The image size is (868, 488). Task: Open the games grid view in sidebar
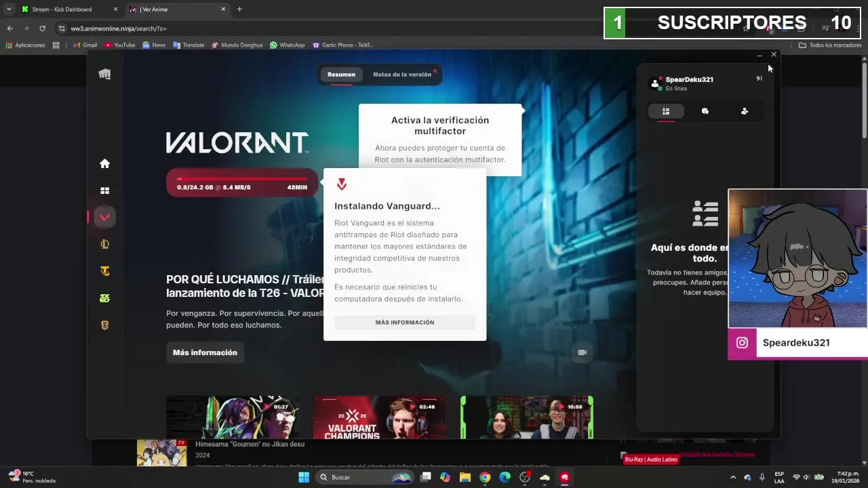click(104, 190)
